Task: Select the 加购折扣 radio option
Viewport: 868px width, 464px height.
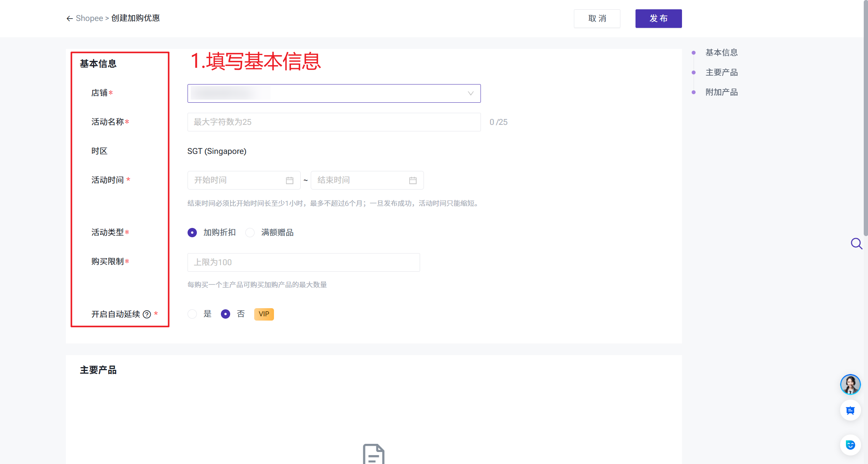Action: tap(192, 233)
